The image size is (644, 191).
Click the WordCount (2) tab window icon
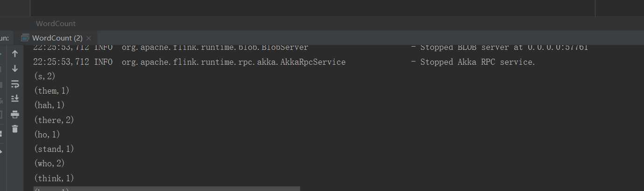25,38
